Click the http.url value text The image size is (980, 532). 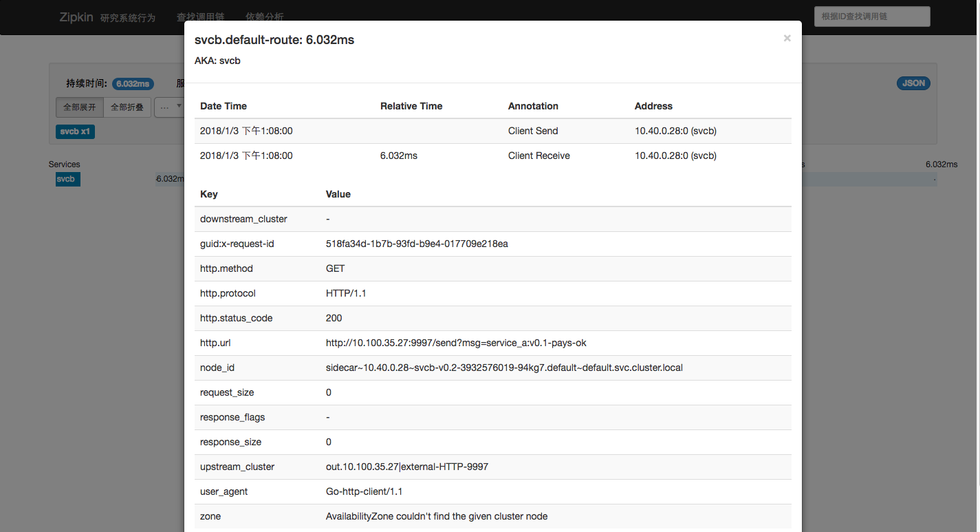(456, 343)
